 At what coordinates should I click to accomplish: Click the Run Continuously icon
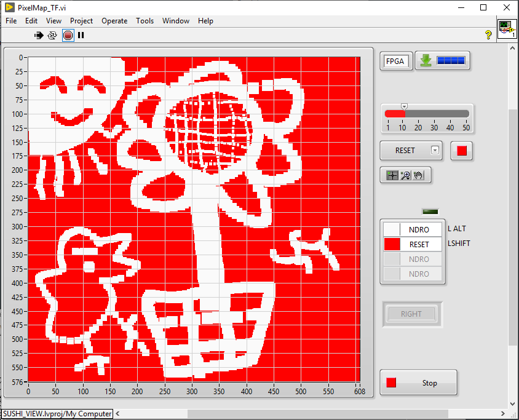click(x=52, y=35)
